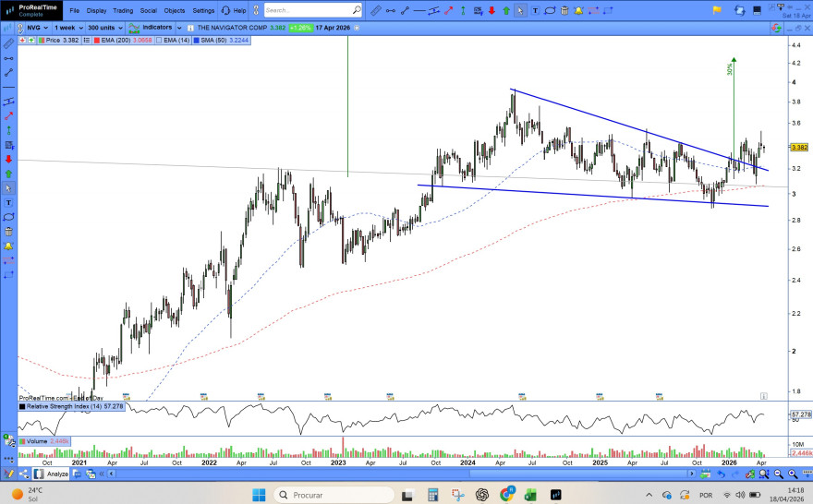Choose the text annotation tool
813x504 pixels.
click(x=536, y=11)
